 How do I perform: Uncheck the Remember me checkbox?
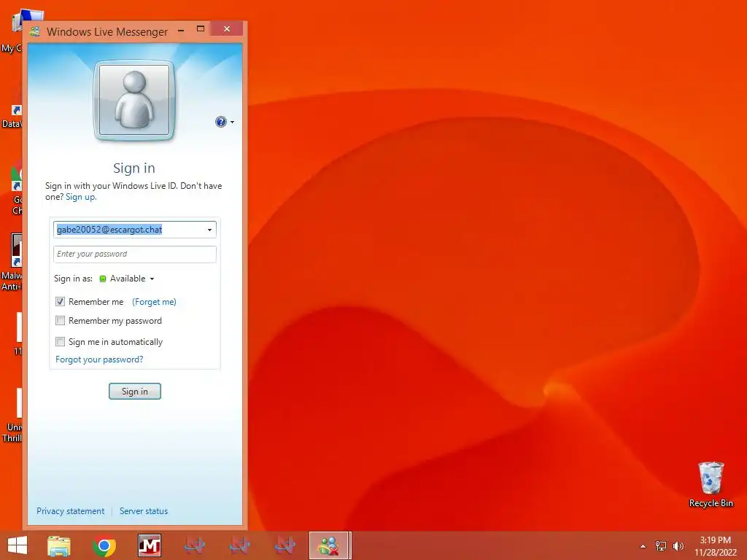coord(60,301)
